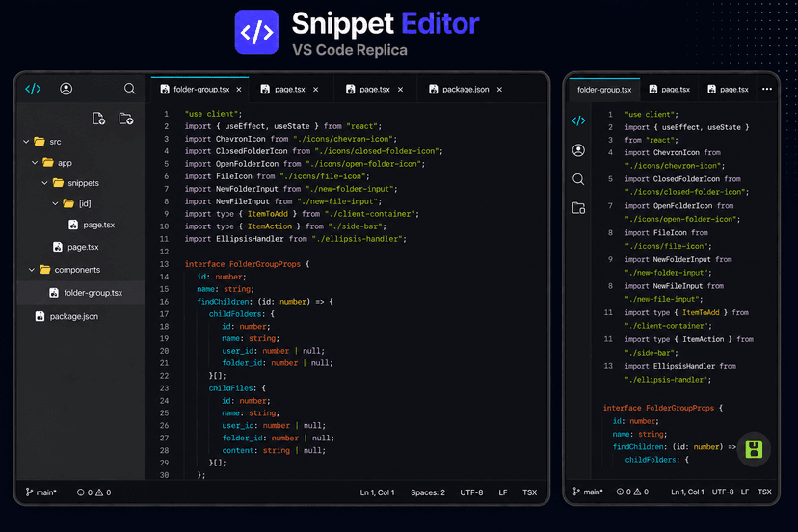Select folder-group.tsx tab in right window
798x532 pixels.
(604, 90)
